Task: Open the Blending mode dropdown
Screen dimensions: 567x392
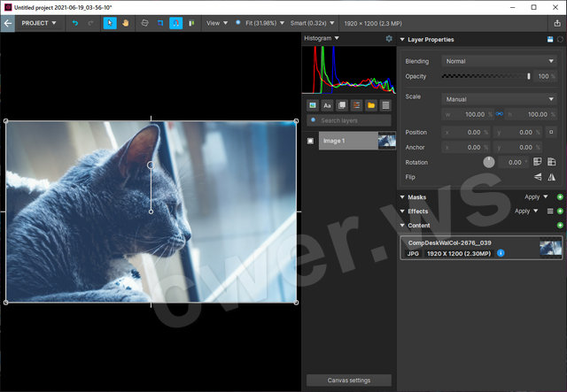Action: [498, 61]
